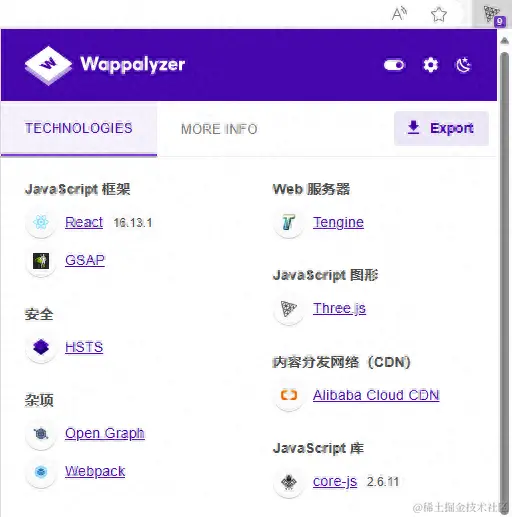Switch to the MORE INFO tab
512x517 pixels.
pyautogui.click(x=219, y=129)
